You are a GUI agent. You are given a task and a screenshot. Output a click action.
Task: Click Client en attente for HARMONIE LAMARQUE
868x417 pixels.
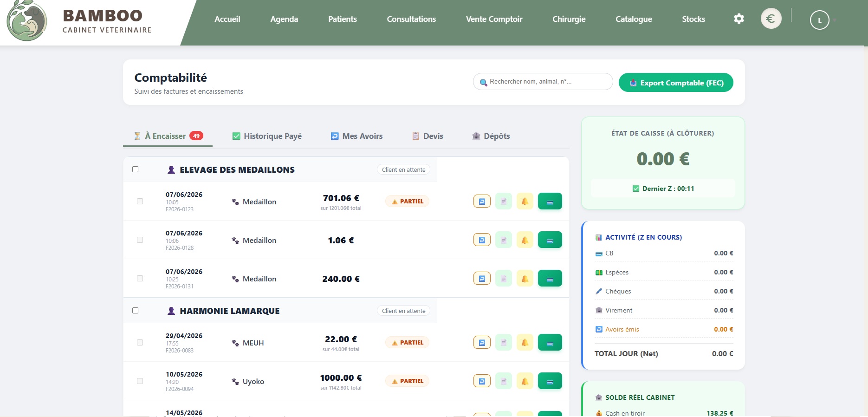point(403,311)
